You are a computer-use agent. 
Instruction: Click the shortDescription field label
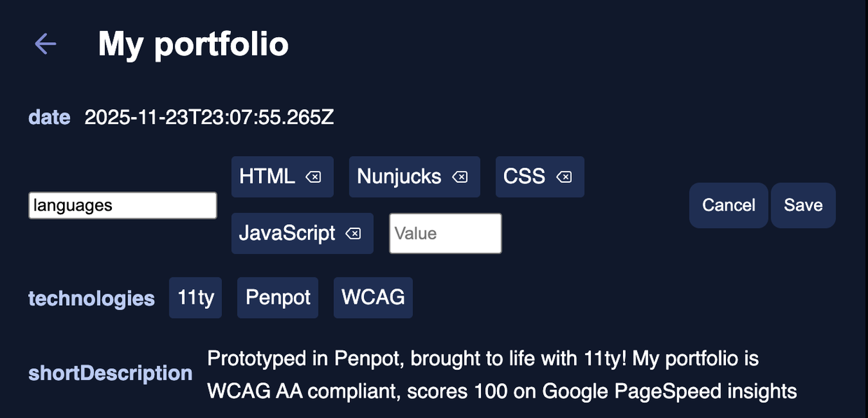111,373
